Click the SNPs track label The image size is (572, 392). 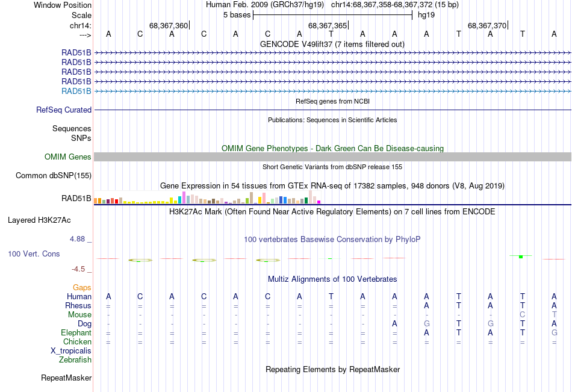pos(81,138)
